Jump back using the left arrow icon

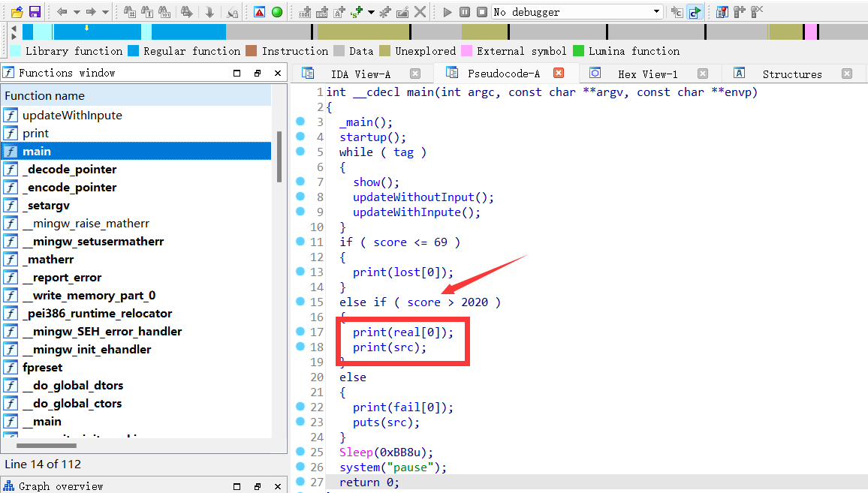point(62,12)
